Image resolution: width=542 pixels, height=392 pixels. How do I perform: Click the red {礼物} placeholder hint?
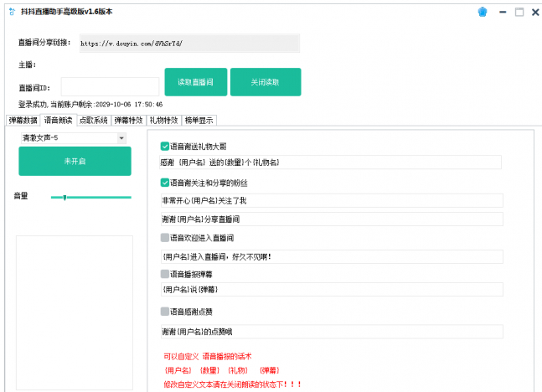pos(238,370)
